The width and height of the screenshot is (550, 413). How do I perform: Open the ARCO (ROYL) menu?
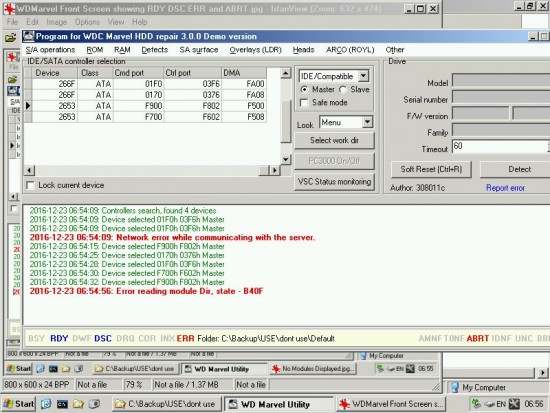[350, 50]
